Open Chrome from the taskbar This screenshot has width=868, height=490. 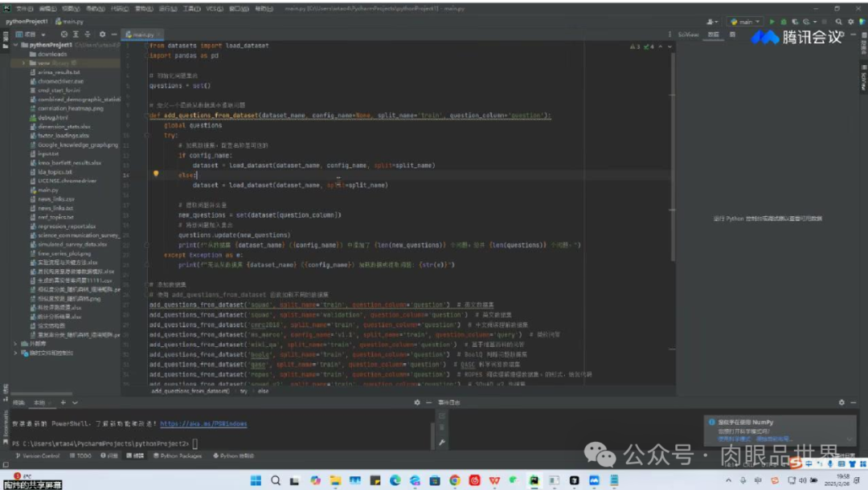pyautogui.click(x=454, y=480)
